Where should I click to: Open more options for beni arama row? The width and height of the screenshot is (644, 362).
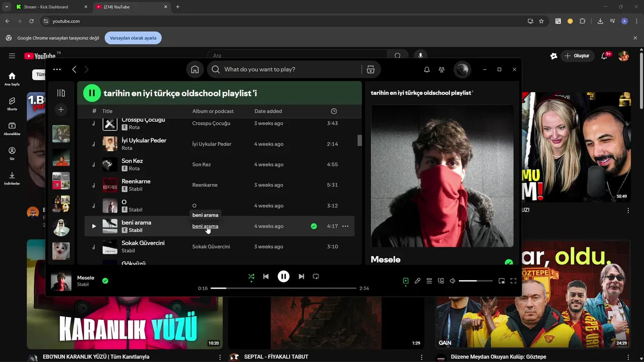click(x=345, y=226)
